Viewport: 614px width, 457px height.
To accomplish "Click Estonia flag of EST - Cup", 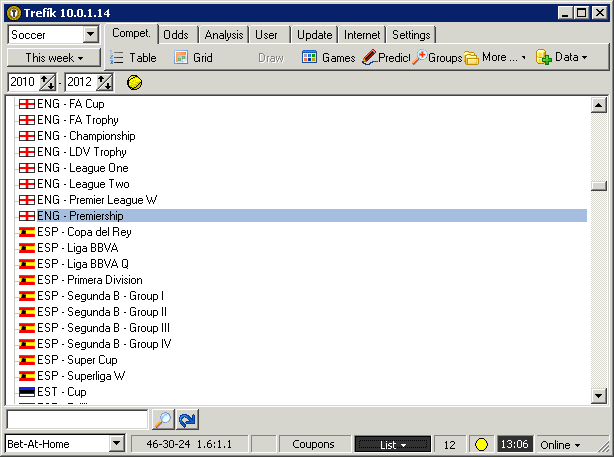I will point(27,392).
